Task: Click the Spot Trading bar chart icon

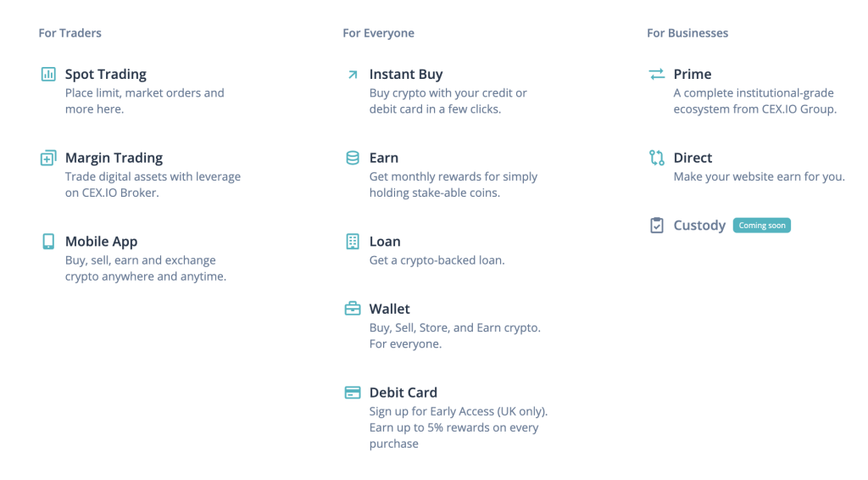Action: (48, 74)
